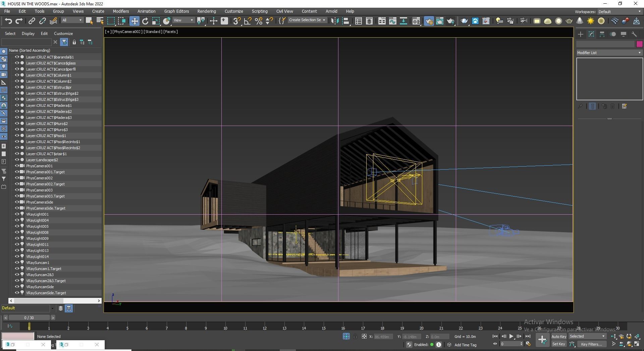The width and height of the screenshot is (644, 351).
Task: Open Scene Explorer Display menu
Action: (28, 34)
